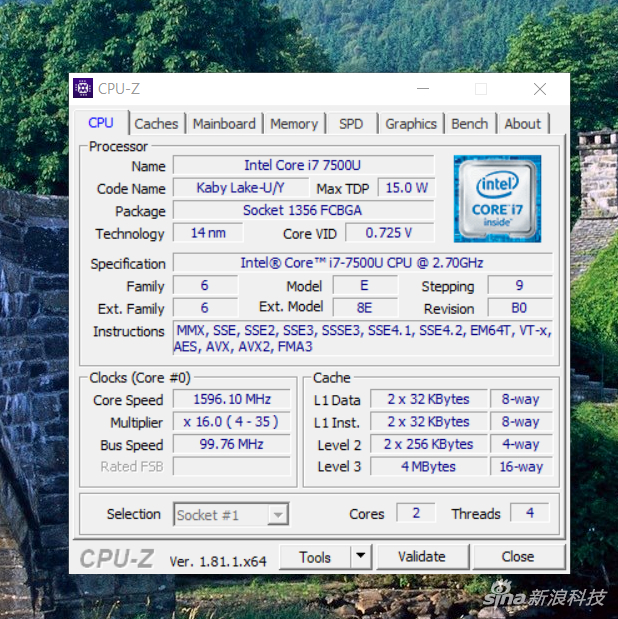Click the Specification text field

tap(363, 263)
